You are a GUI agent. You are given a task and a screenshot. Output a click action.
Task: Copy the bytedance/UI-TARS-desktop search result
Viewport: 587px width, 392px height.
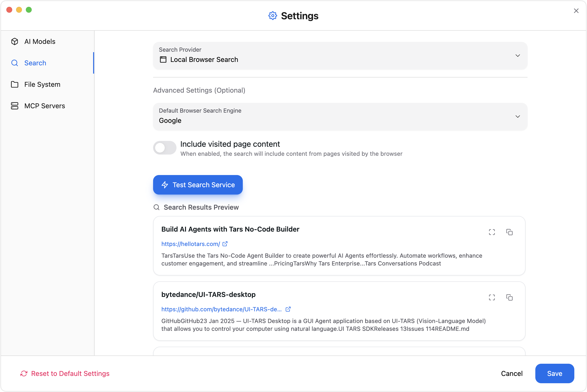click(x=509, y=297)
